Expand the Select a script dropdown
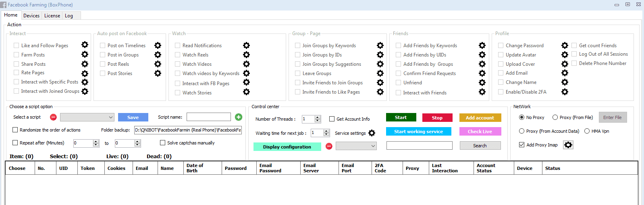Image resolution: width=644 pixels, height=205 pixels. pos(111,117)
